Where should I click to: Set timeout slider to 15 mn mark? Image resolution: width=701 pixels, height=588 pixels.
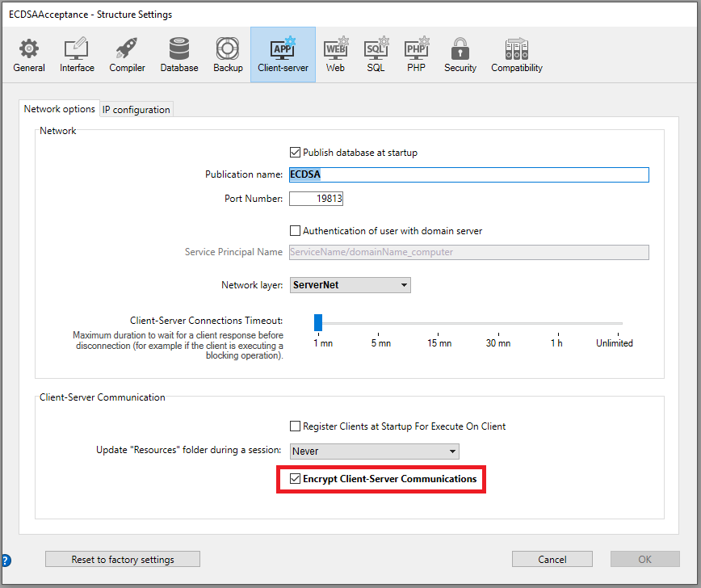pos(438,323)
